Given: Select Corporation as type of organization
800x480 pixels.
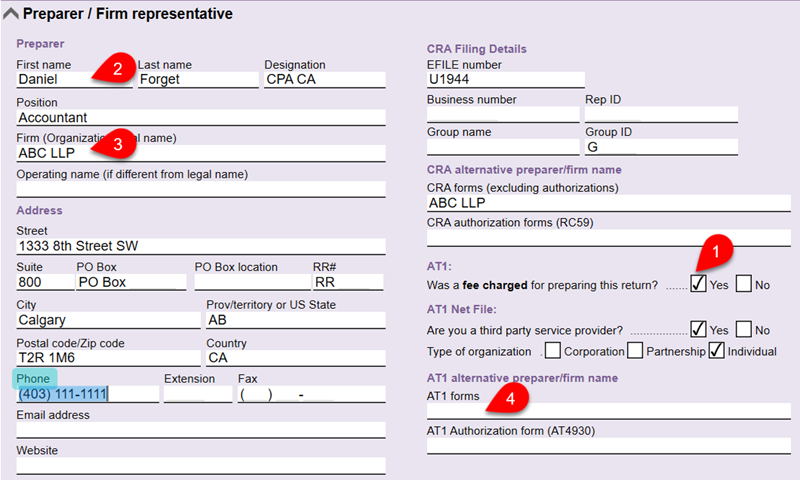Looking at the screenshot, I should click(x=553, y=351).
